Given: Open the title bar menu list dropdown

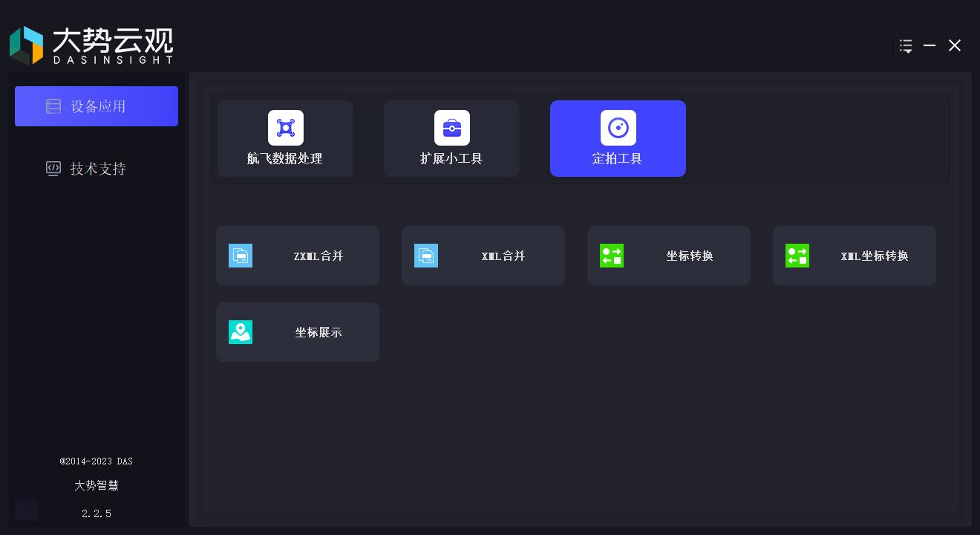Looking at the screenshot, I should coord(906,46).
